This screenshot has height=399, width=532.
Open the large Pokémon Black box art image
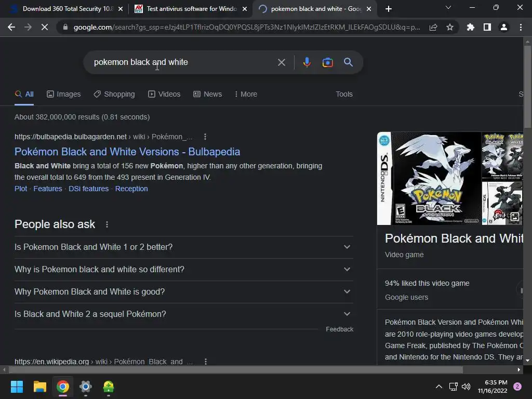(x=429, y=179)
